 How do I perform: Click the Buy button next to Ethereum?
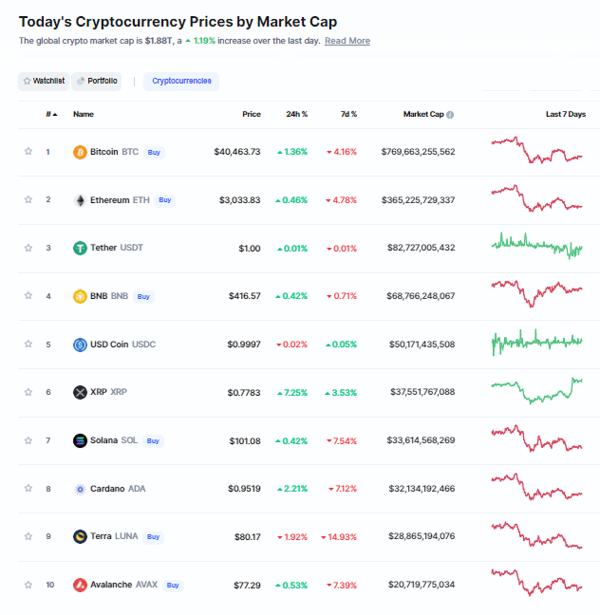point(165,200)
